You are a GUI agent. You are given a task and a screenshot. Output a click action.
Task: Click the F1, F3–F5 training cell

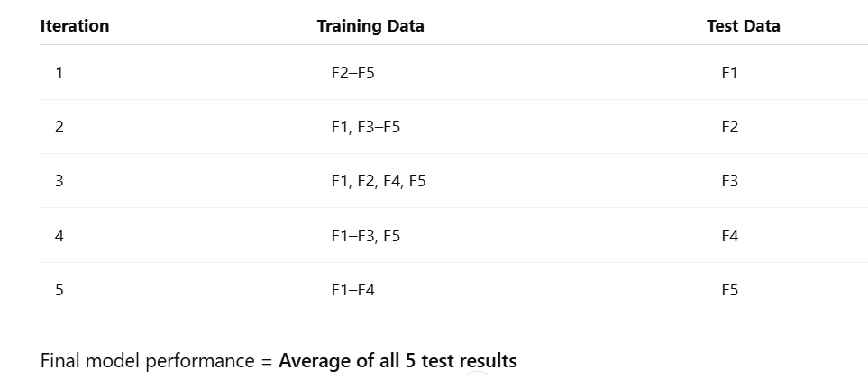[x=365, y=127]
